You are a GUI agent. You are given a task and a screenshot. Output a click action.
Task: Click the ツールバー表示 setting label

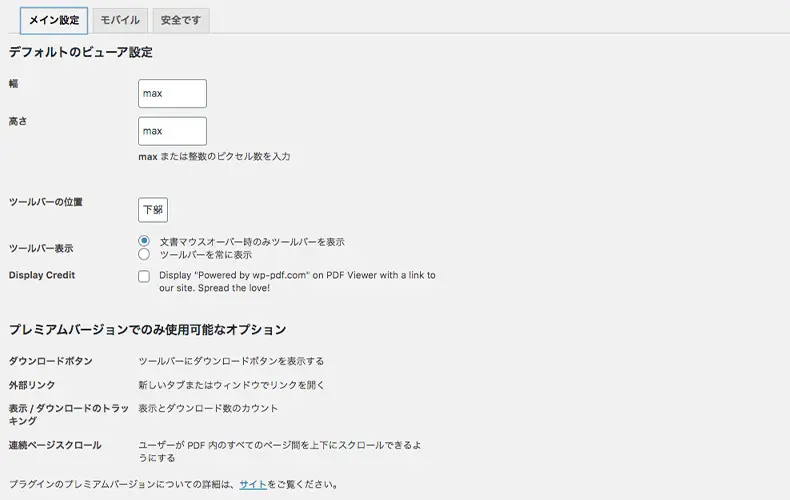pyautogui.click(x=41, y=248)
